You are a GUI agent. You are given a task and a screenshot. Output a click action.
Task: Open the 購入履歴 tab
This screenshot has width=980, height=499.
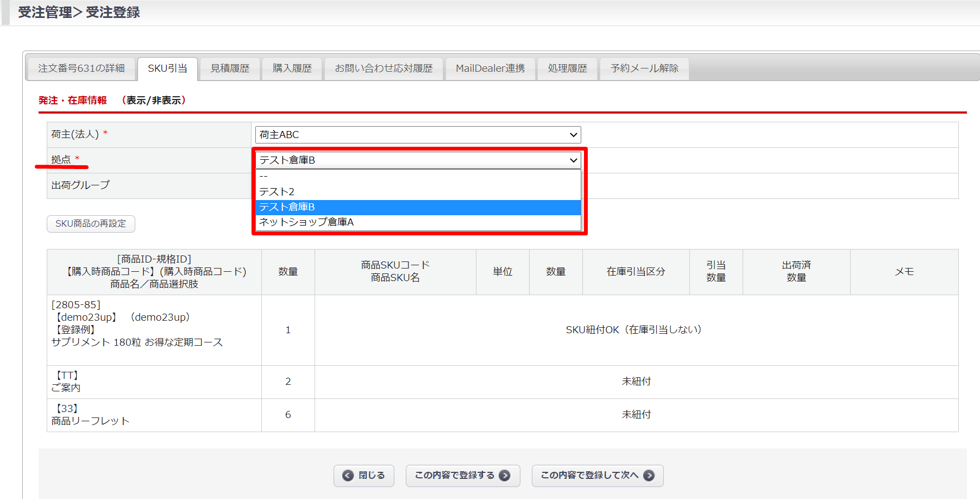292,68
